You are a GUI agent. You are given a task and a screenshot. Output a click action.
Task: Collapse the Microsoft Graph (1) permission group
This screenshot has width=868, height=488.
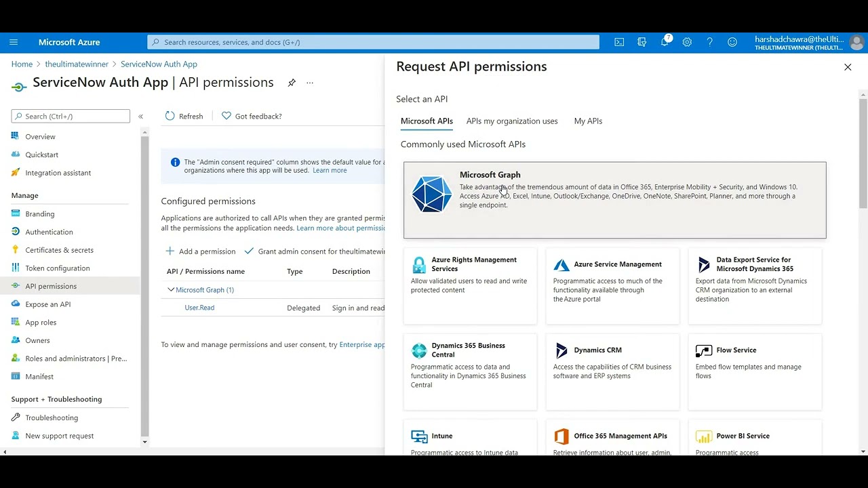click(171, 289)
